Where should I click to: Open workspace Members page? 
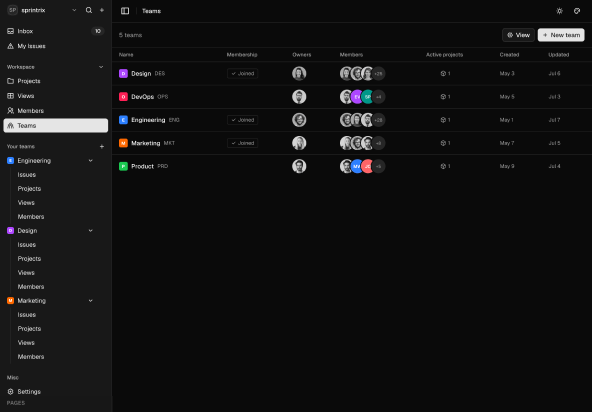click(x=56, y=111)
